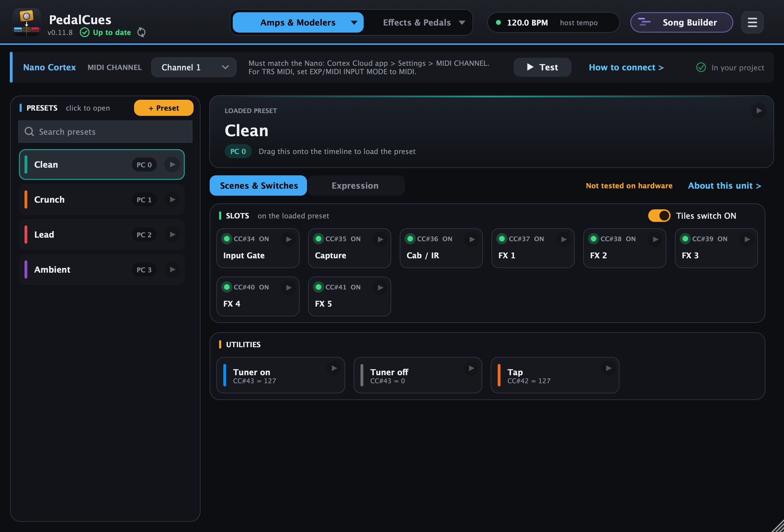Screen dimensions: 784x532
Task: Click the PedalCues app logo
Action: tap(27, 22)
